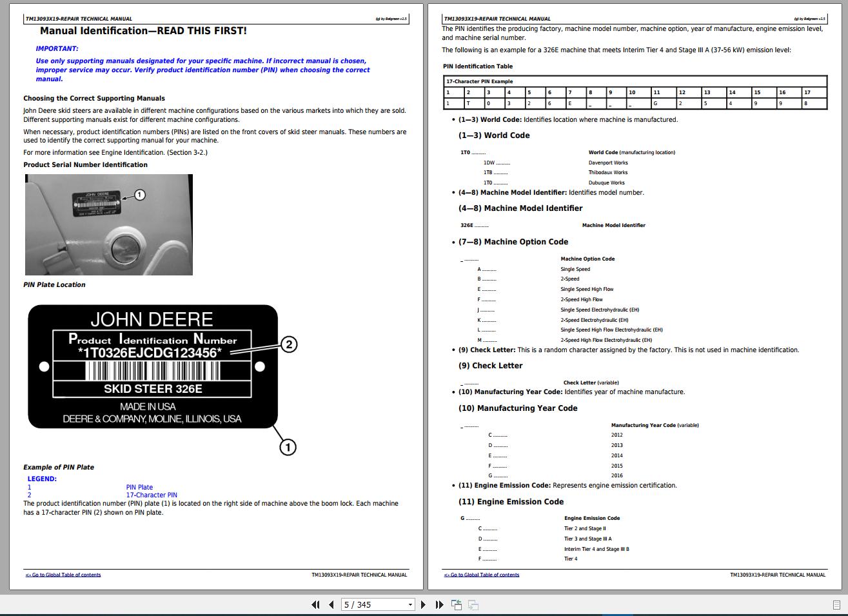
Task: Click 'Interim Tier 4 and Stage III B' entry
Action: coord(597,549)
